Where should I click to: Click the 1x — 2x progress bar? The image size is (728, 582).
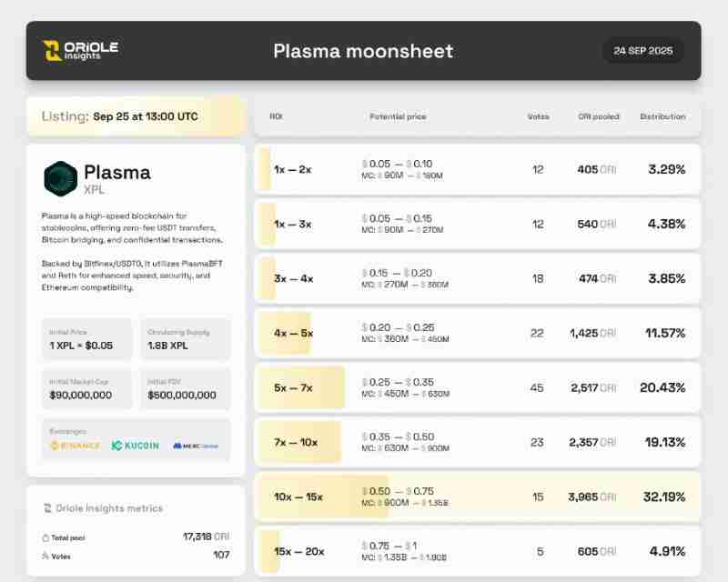[264, 169]
